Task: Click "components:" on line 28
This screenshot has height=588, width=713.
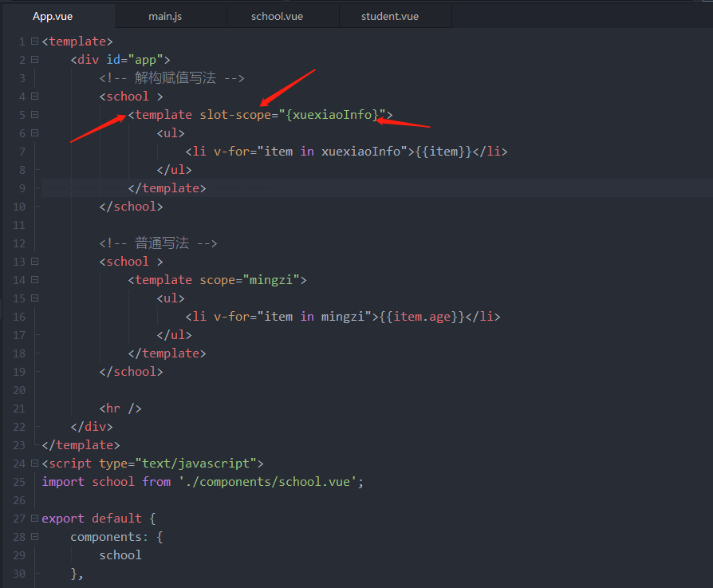Action: coord(109,537)
